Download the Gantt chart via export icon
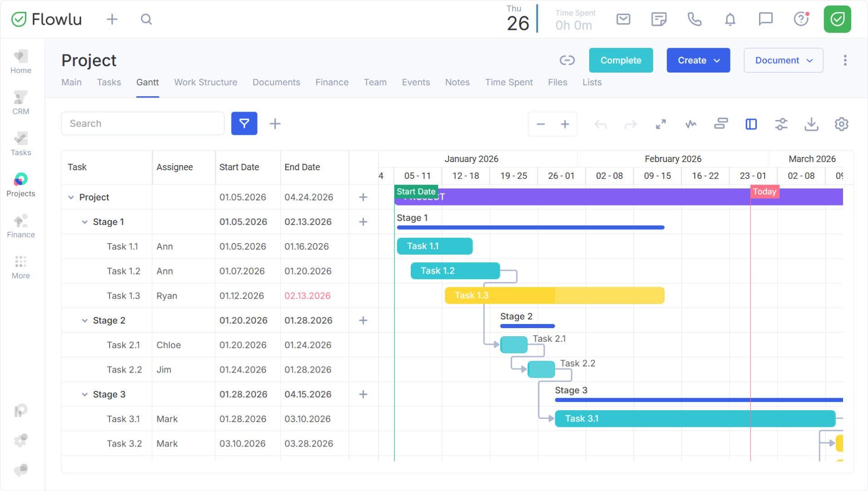The height and width of the screenshot is (491, 868). coord(811,124)
